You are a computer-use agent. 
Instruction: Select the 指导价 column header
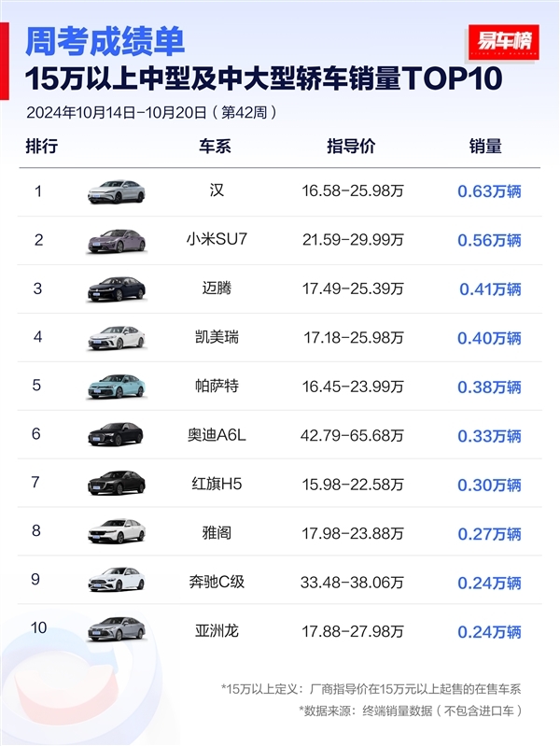tap(351, 146)
